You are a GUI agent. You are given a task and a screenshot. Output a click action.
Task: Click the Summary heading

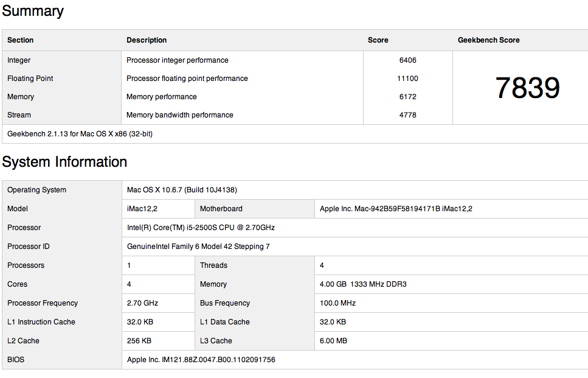coord(33,11)
